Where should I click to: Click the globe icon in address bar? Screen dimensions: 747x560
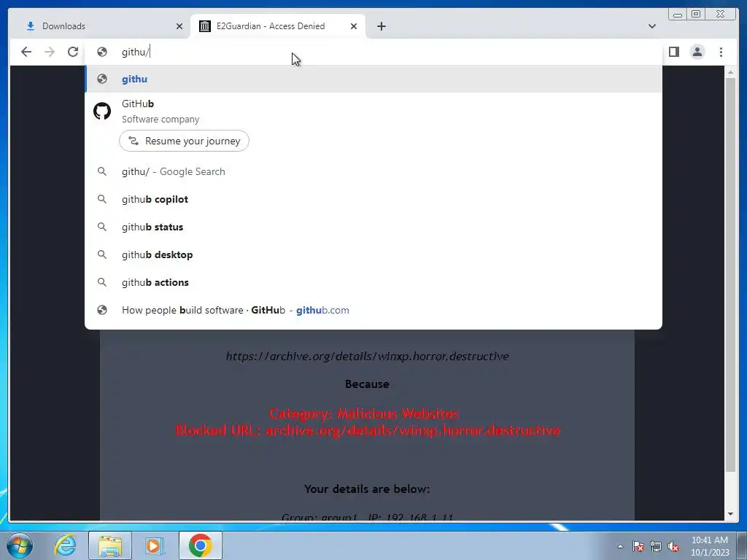(x=102, y=52)
